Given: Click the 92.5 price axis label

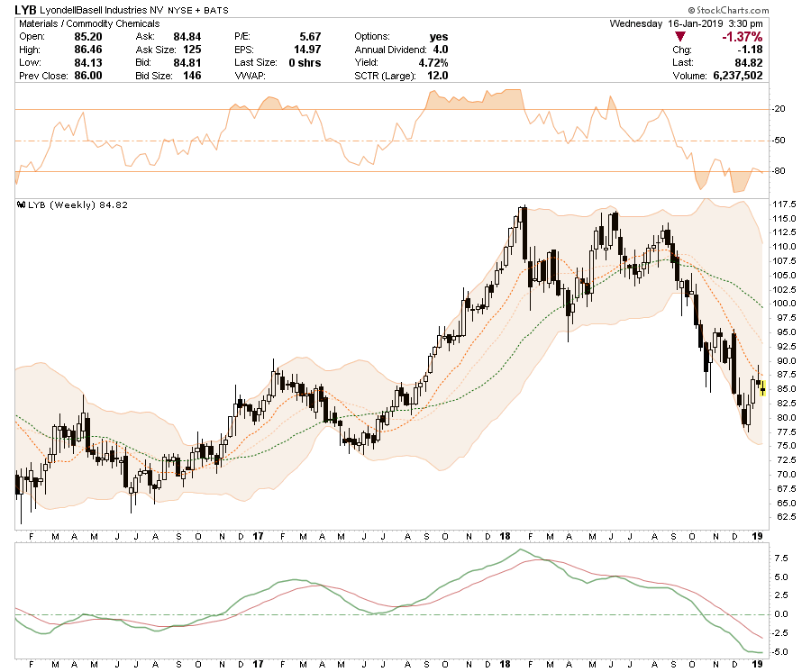Looking at the screenshot, I should click(786, 346).
